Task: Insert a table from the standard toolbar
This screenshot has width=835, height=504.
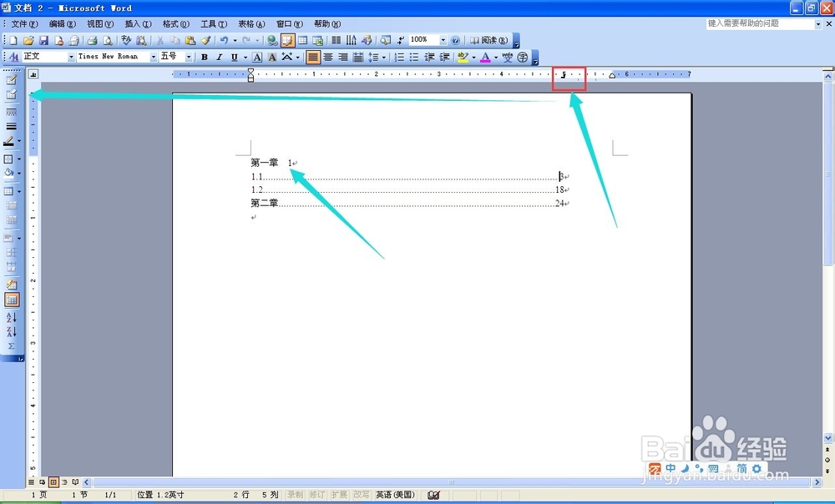Action: (302, 40)
